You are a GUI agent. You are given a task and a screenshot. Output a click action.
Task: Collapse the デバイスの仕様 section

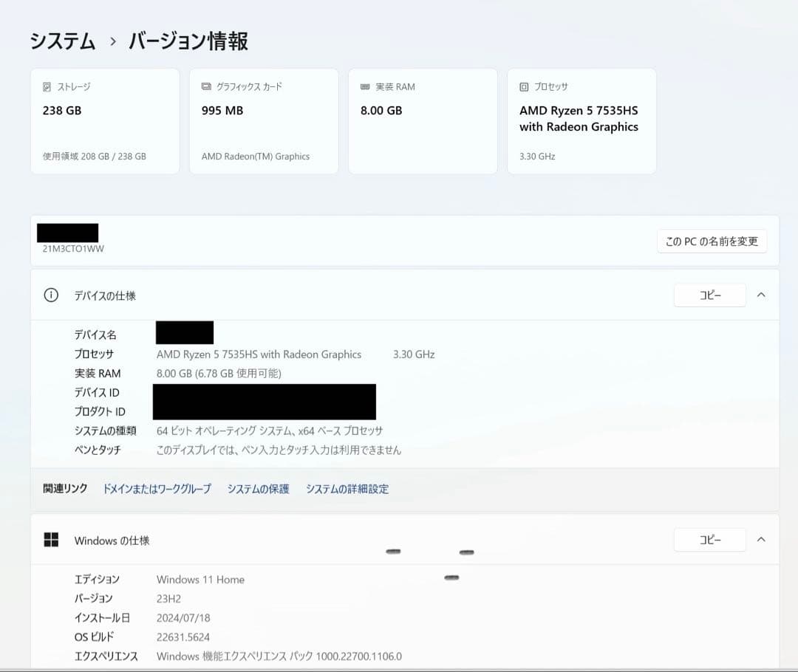pyautogui.click(x=762, y=294)
